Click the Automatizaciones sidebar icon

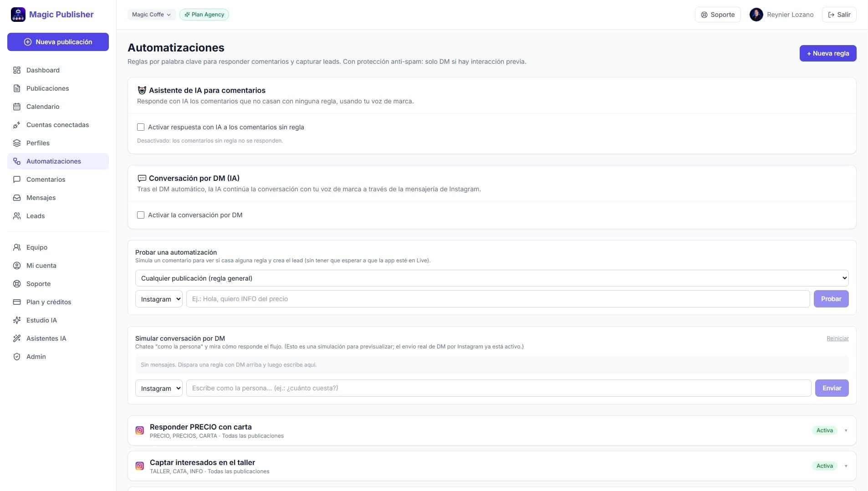point(17,161)
